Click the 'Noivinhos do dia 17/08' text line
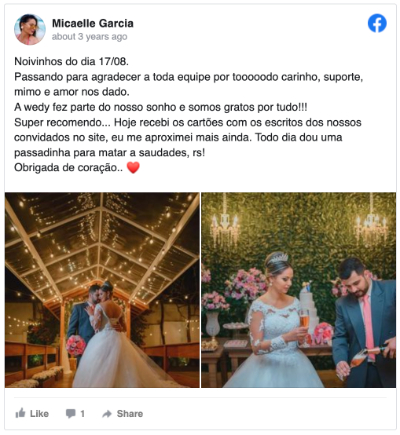 click(x=71, y=61)
